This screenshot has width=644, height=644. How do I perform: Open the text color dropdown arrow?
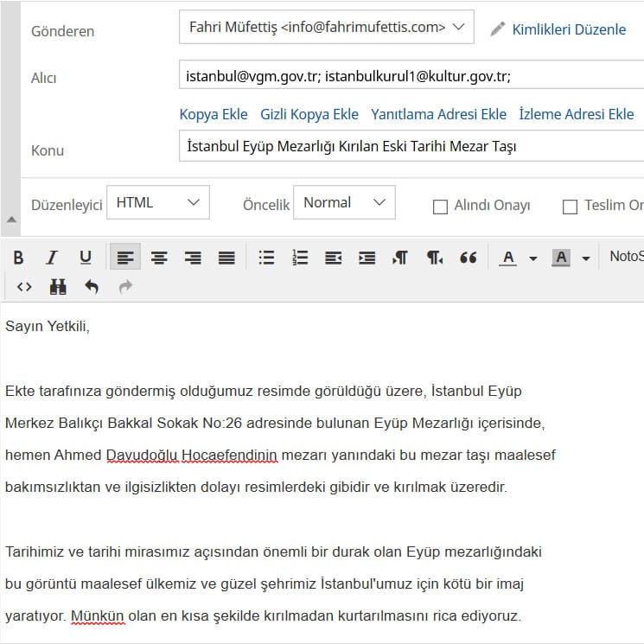point(533,258)
